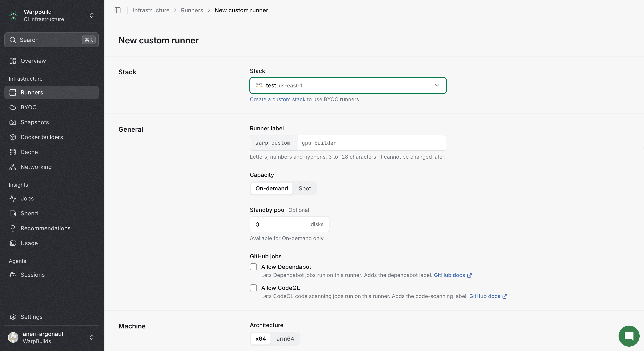The width and height of the screenshot is (644, 351).
Task: Click the Recommendations lightbulb icon
Action: (13, 228)
